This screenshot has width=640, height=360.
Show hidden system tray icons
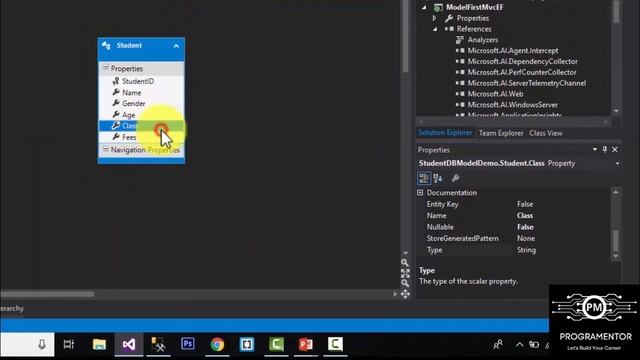519,345
